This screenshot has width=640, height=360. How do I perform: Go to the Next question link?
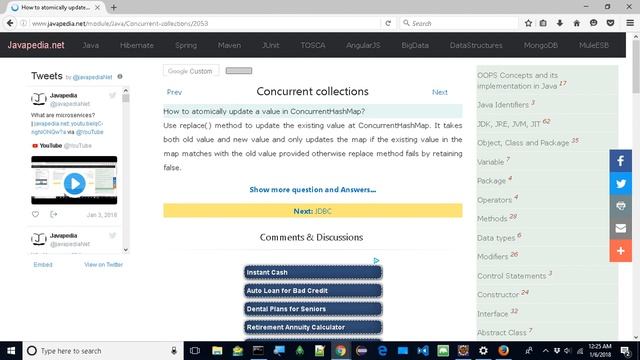click(x=440, y=92)
